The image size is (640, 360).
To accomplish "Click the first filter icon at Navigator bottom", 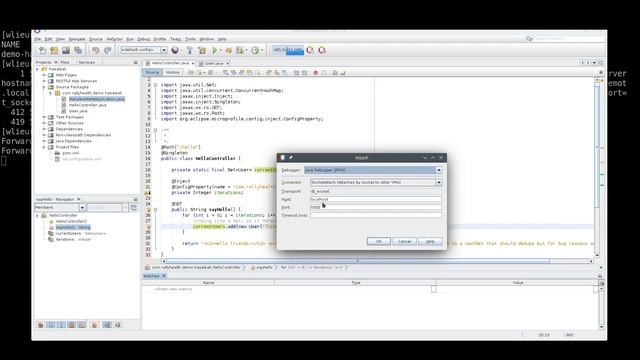I will [x=40, y=325].
